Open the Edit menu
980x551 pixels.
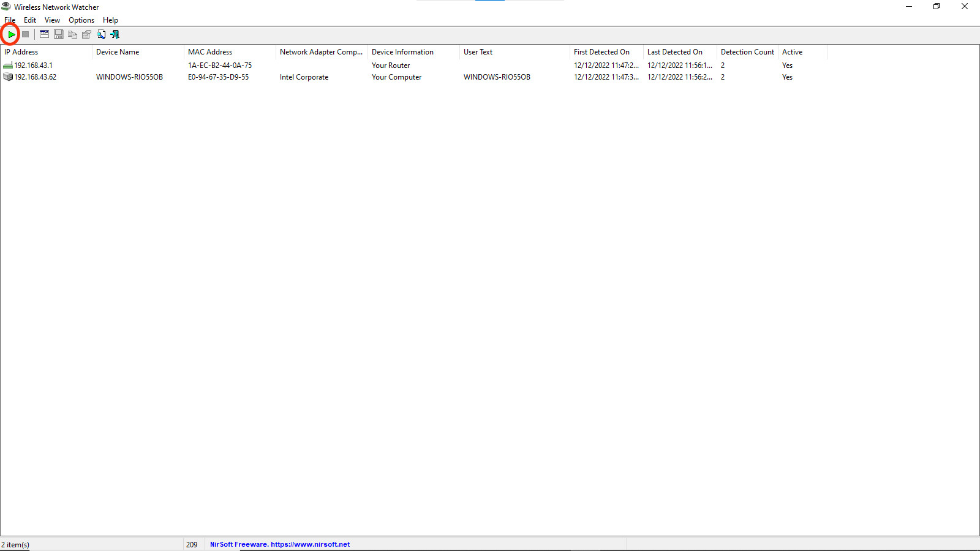(x=29, y=20)
